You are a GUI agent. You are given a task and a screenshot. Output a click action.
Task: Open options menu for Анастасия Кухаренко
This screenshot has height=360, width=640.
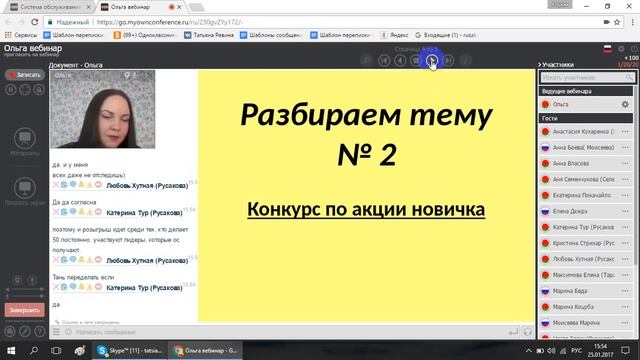click(x=625, y=131)
